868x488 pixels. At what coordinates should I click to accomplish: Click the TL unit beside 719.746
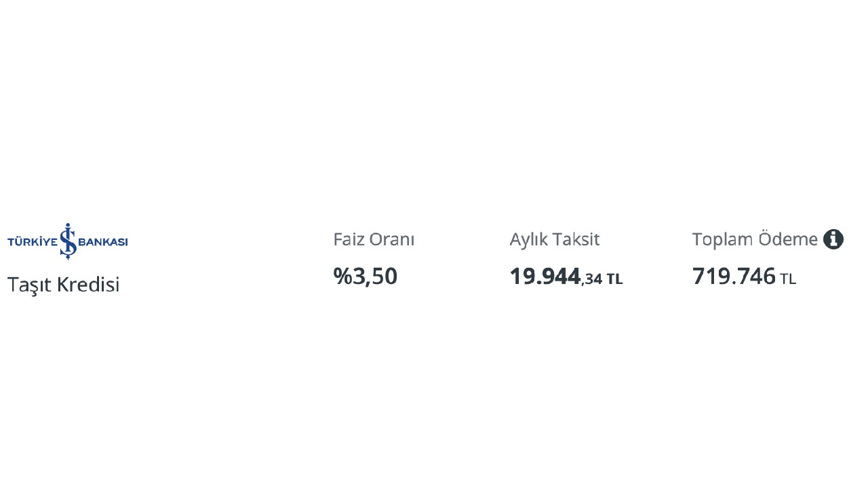click(788, 279)
